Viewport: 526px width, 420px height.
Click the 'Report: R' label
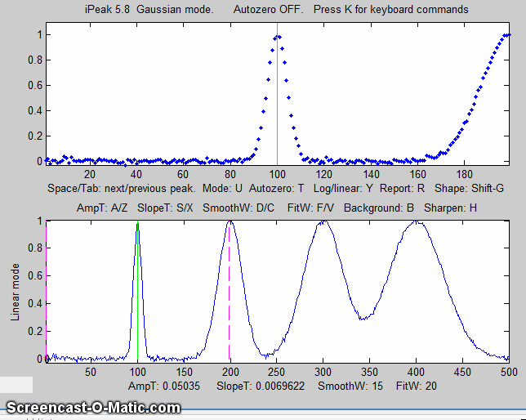(403, 187)
